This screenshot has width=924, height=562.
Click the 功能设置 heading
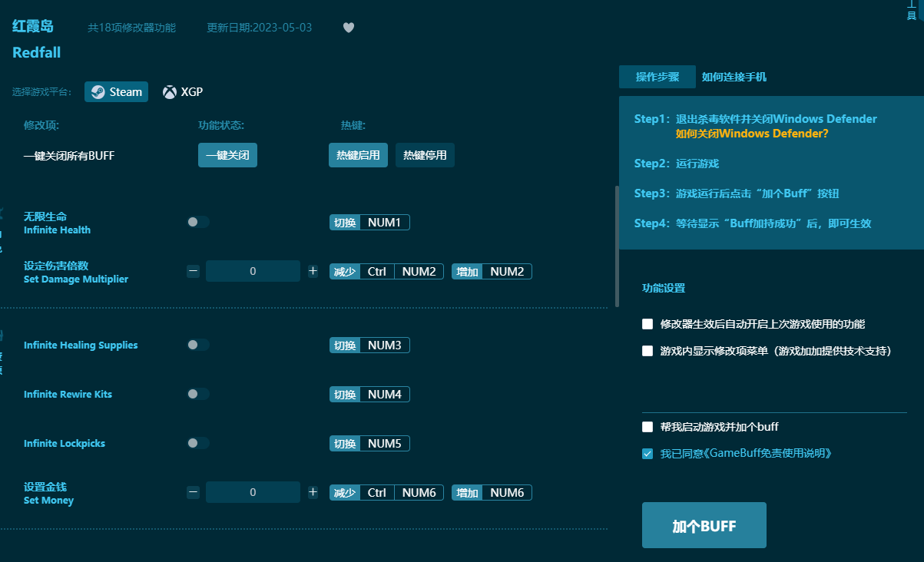(664, 289)
